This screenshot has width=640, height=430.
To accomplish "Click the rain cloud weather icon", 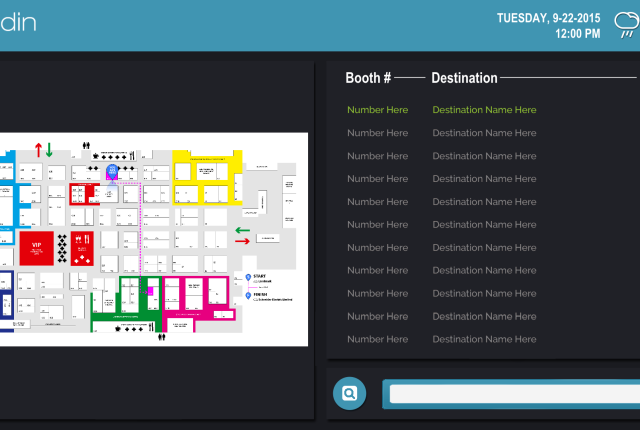I will pyautogui.click(x=626, y=24).
